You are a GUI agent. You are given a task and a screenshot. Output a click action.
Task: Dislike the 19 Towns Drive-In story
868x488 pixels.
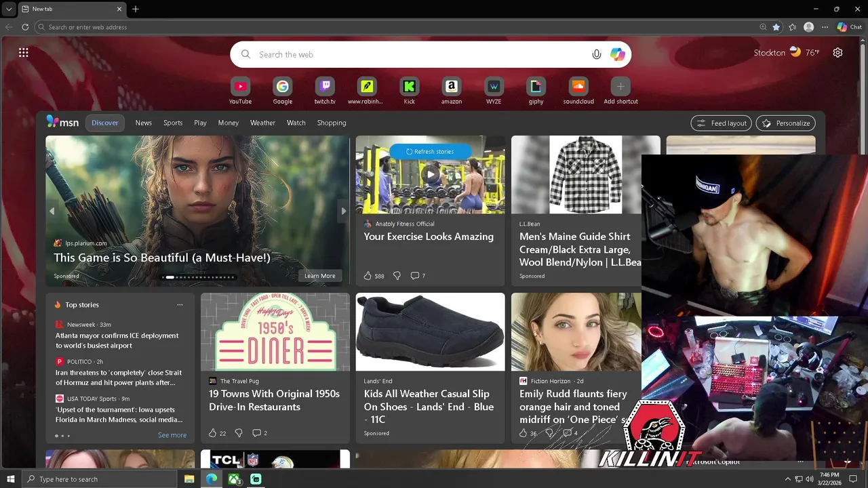pyautogui.click(x=239, y=433)
